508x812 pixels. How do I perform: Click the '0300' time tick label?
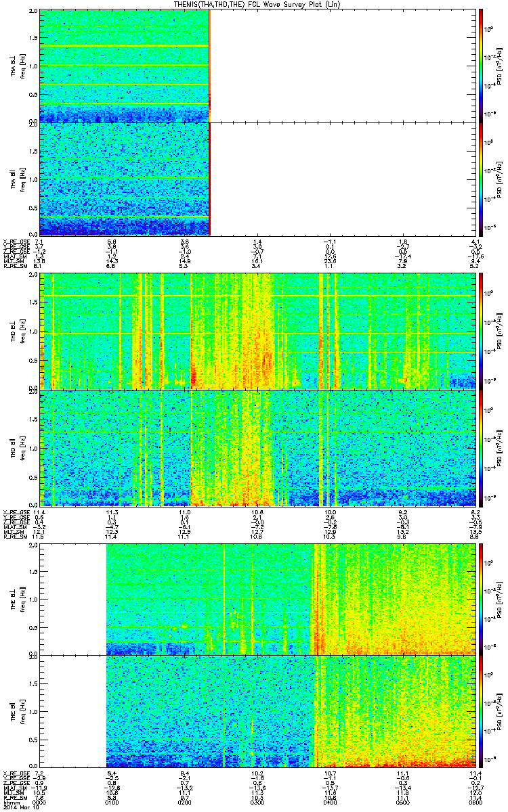257,803
